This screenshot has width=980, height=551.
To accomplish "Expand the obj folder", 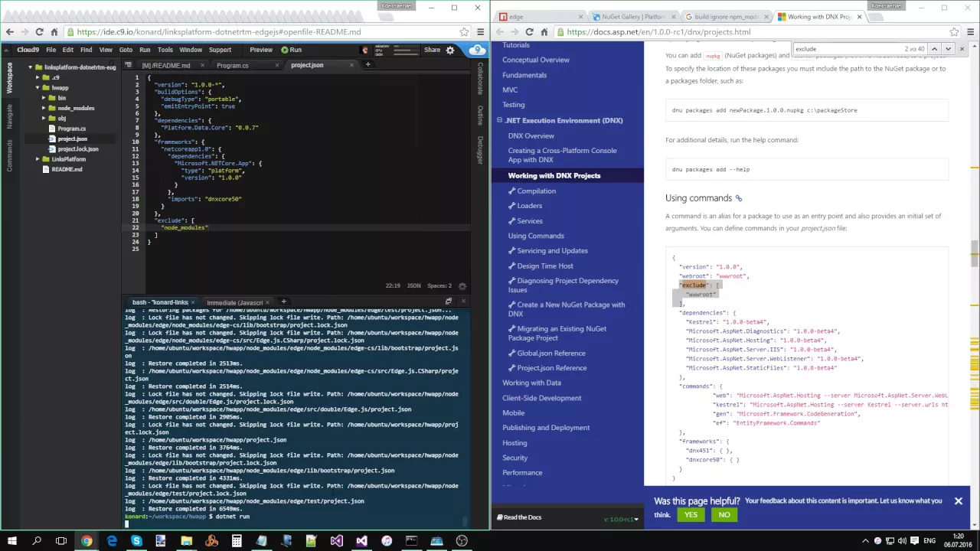I will click(44, 118).
